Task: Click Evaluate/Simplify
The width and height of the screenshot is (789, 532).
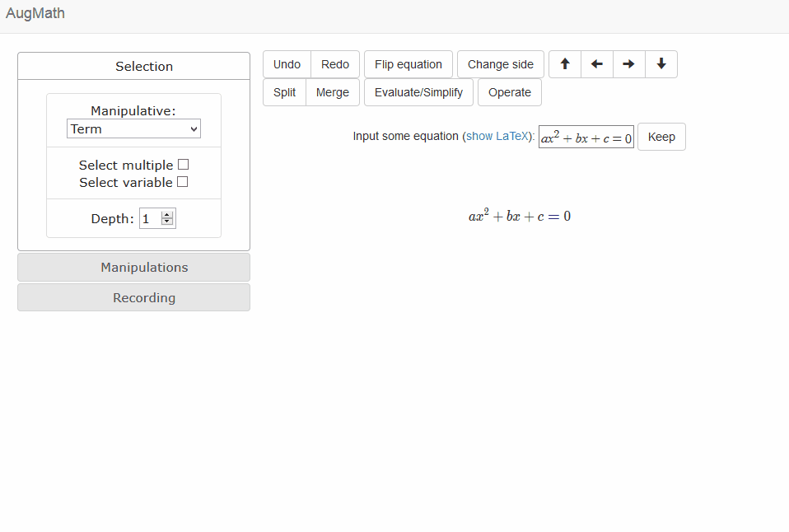Action: pyautogui.click(x=418, y=92)
